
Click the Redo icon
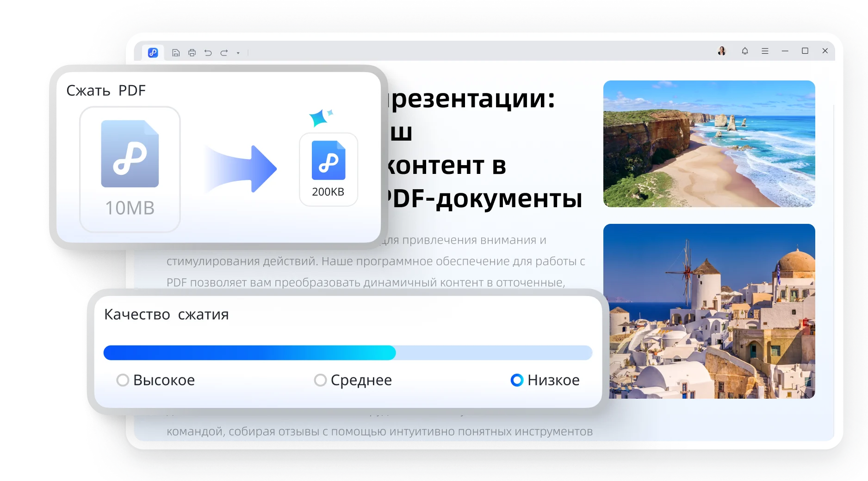coord(224,52)
